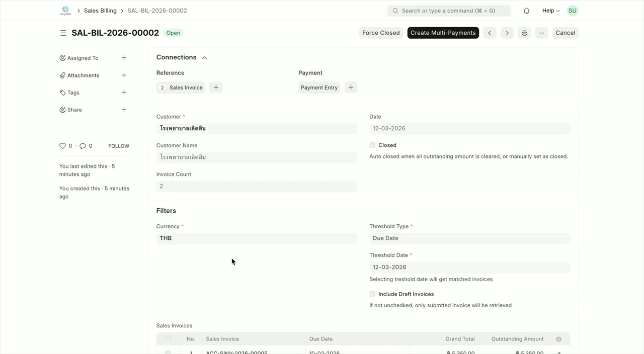Navigate to Sales Billing breadcrumb
The width and height of the screenshot is (644, 354).
tap(100, 11)
